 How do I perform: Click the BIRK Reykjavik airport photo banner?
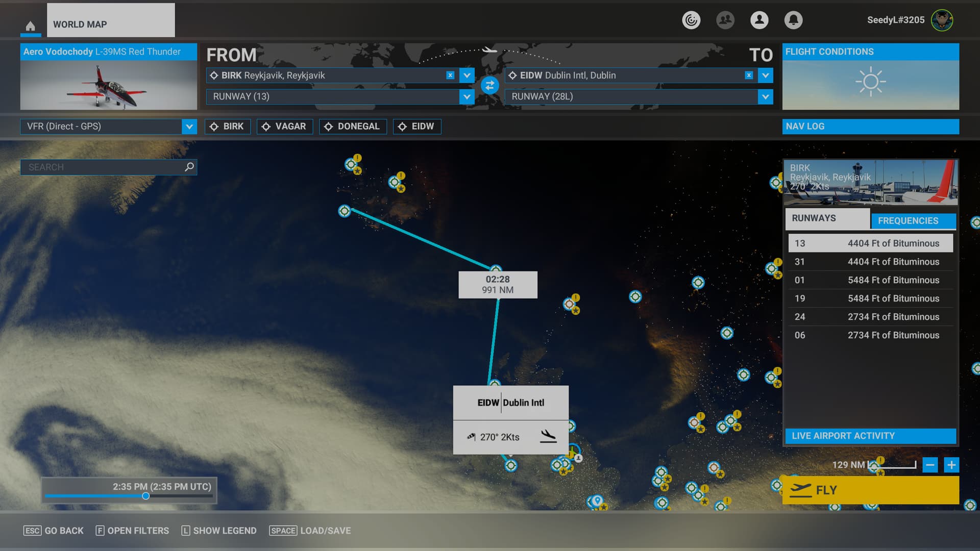[x=871, y=182]
